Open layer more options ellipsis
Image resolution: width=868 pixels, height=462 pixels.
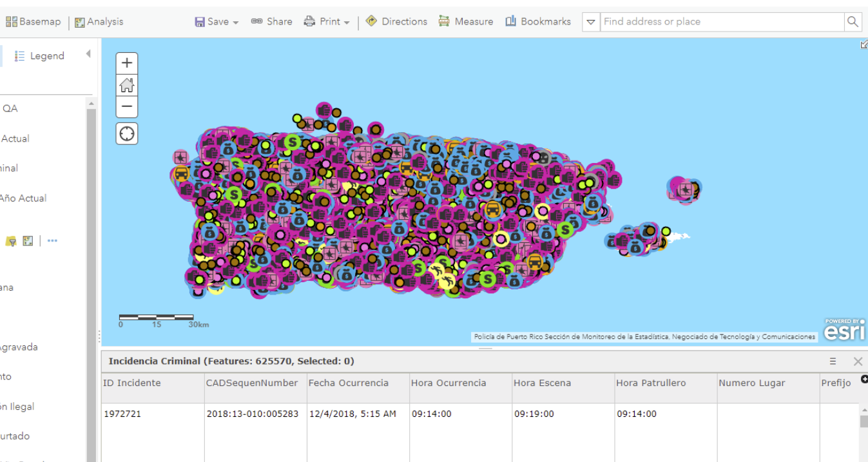[52, 241]
